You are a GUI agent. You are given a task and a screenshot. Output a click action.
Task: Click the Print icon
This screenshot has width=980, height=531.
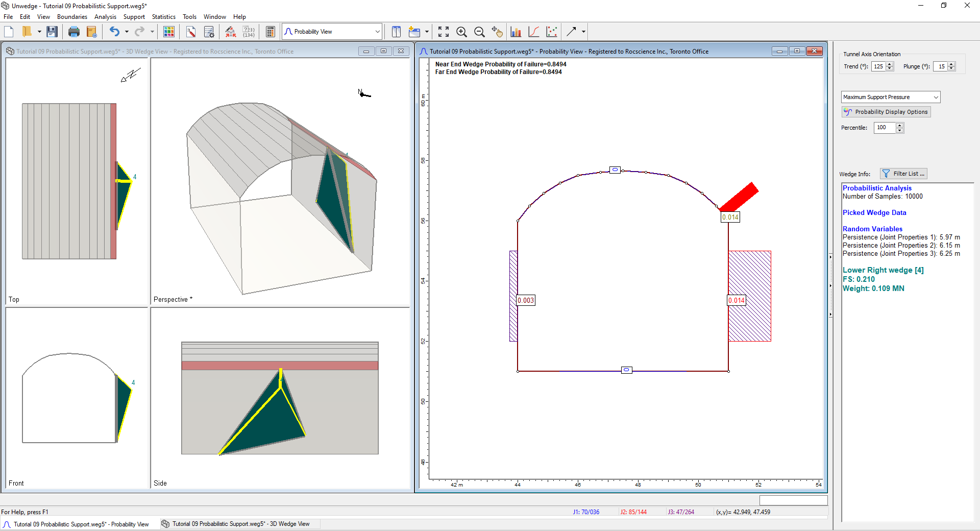74,32
